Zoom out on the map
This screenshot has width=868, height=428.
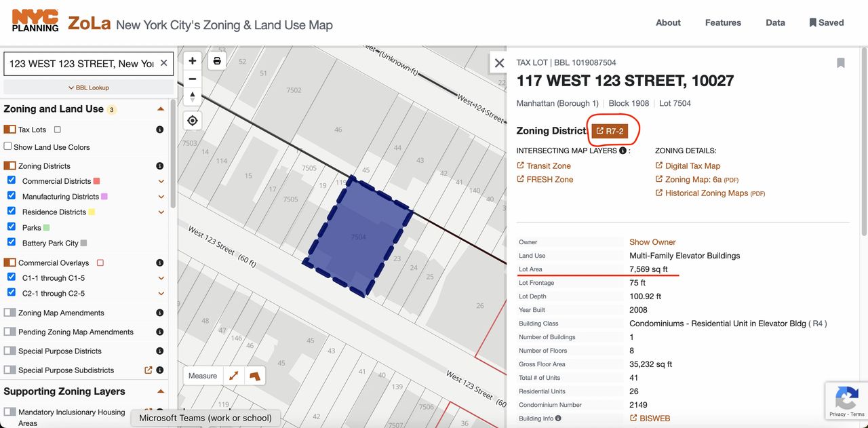click(x=193, y=79)
